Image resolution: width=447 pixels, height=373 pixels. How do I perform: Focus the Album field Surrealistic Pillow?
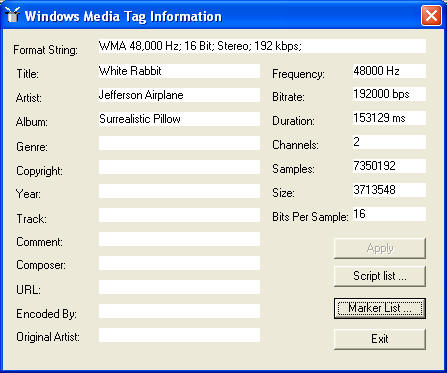179,119
